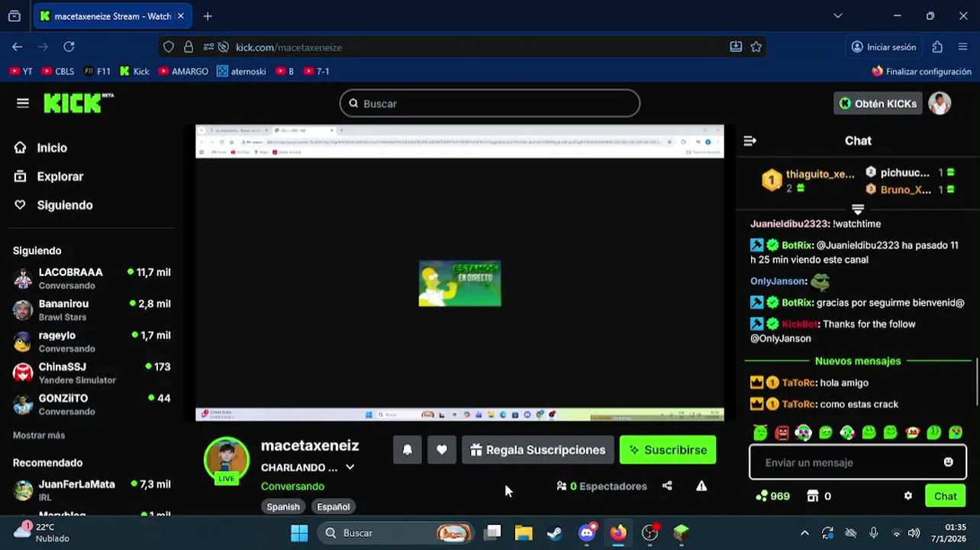The image size is (980, 550).
Task: Expand the chat leaderboard arrow
Action: point(858,209)
